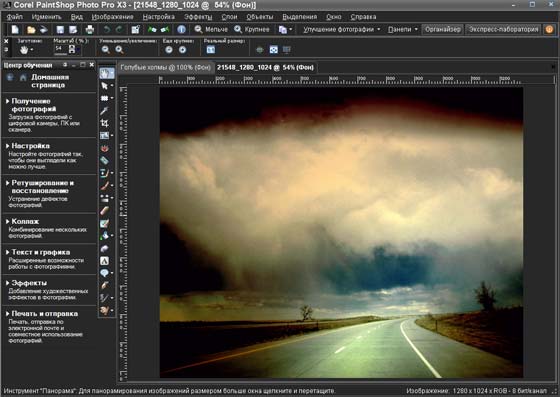Go to Домашняя страница in learning center
Screen dimensions: 560x397
click(x=50, y=81)
